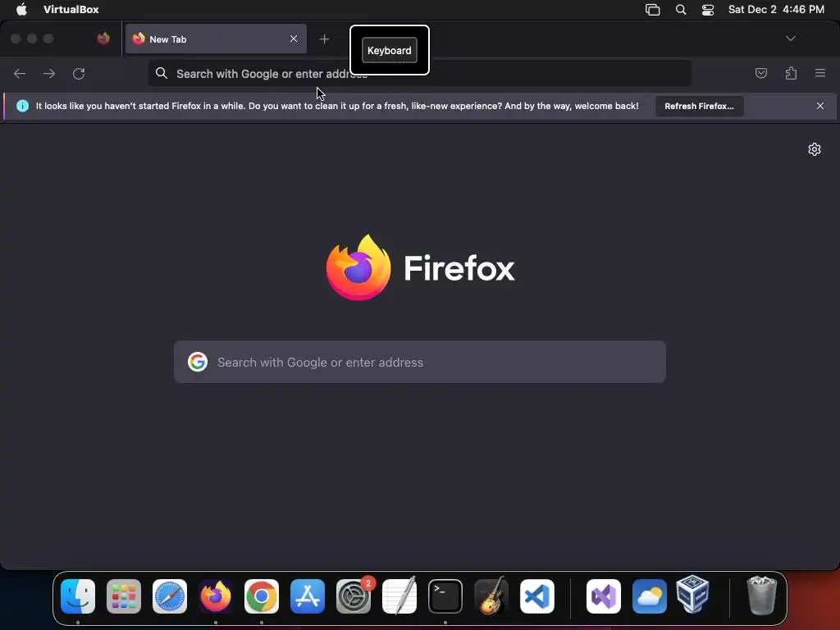Focus the address bar search field
This screenshot has height=630, width=840.
point(420,73)
